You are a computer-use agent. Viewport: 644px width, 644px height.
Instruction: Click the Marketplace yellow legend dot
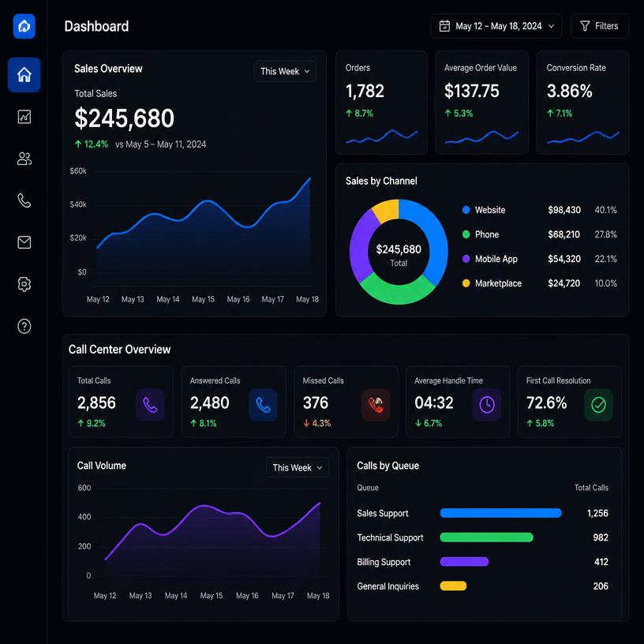466,283
